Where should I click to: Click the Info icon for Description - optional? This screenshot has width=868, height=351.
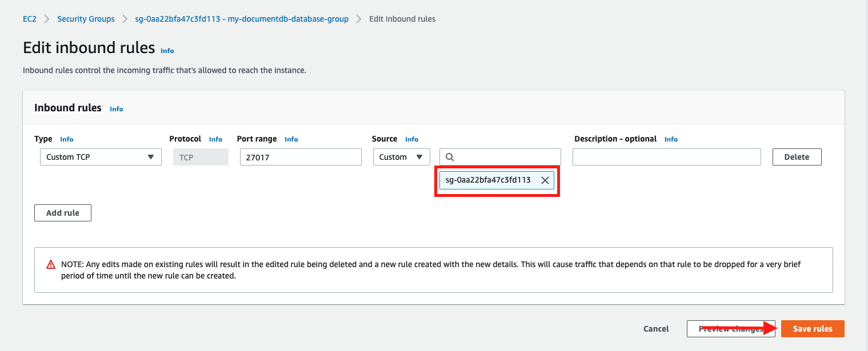click(x=671, y=139)
